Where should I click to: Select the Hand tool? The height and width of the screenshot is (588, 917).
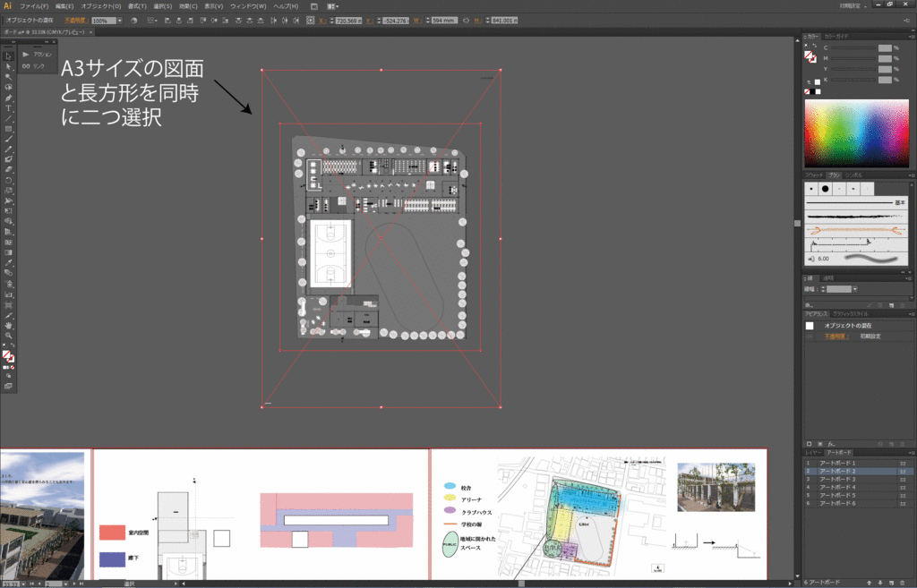point(9,326)
